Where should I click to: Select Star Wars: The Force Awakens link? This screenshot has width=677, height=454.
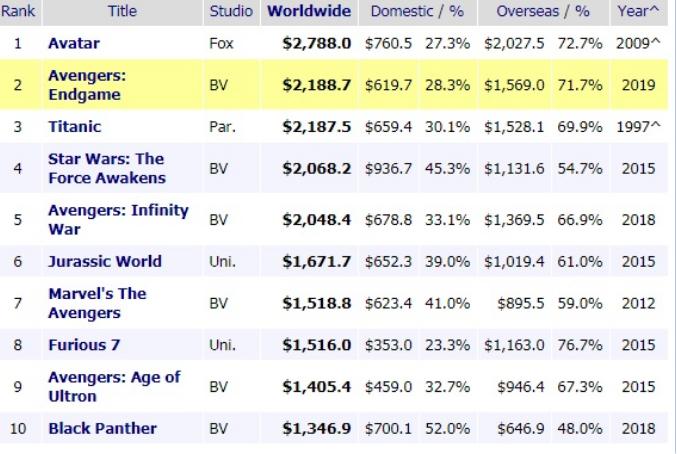point(106,168)
